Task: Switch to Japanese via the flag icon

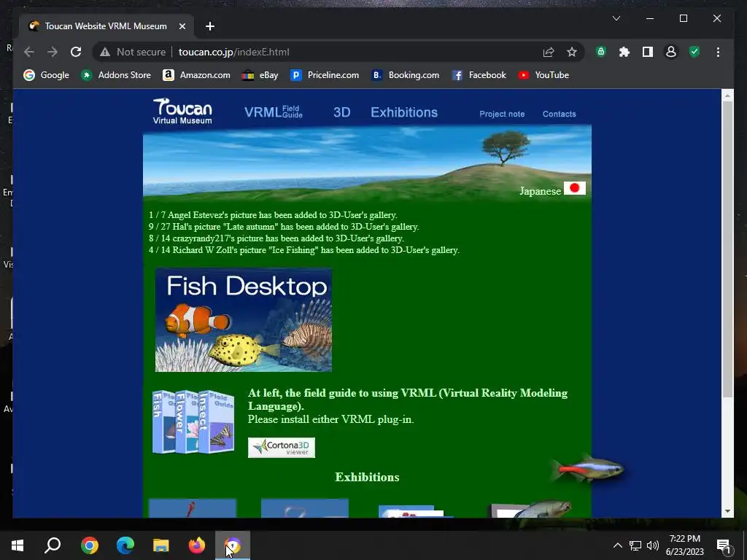Action: pos(575,188)
